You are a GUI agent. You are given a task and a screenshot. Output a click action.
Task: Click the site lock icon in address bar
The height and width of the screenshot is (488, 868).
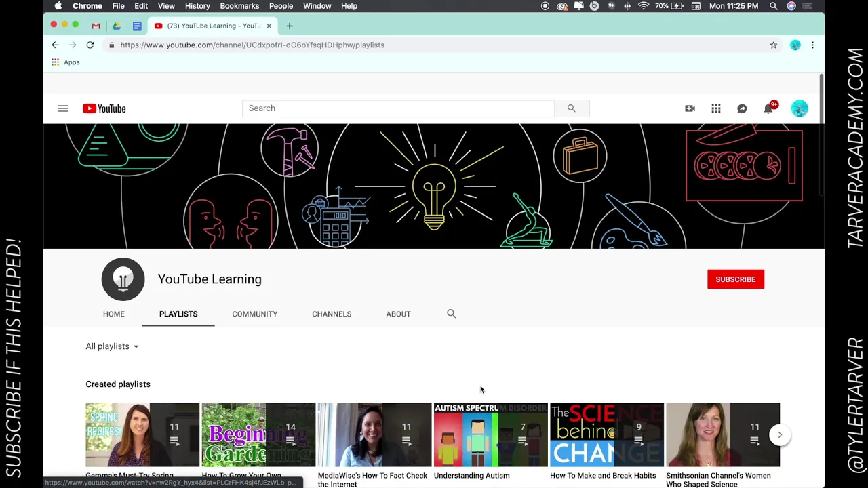[111, 45]
